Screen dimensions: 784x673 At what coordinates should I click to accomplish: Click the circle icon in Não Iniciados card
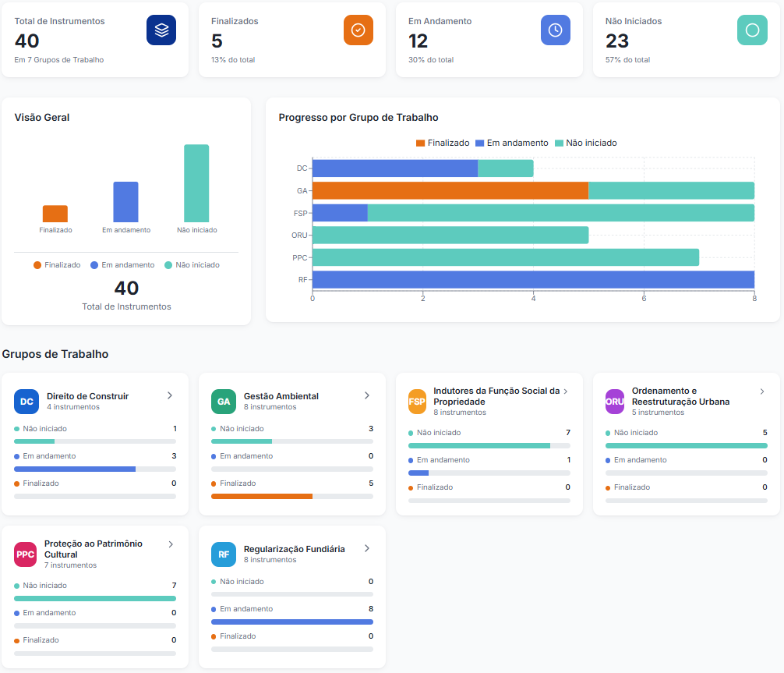point(752,30)
